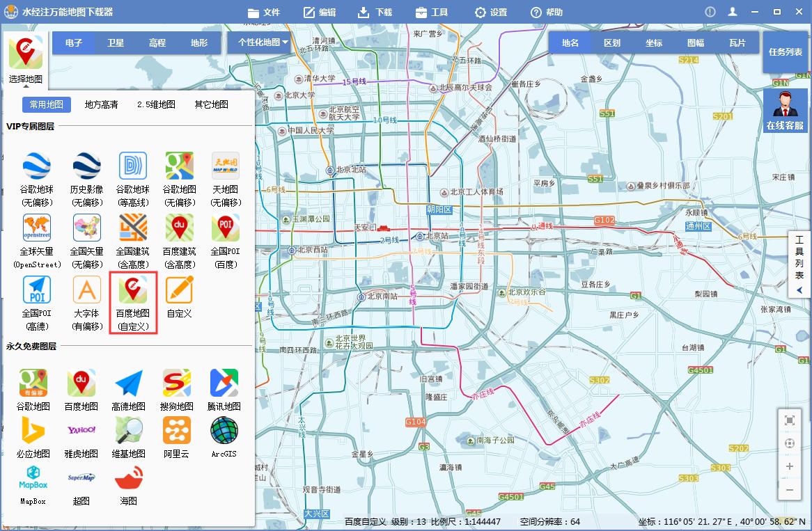Toggle the 区划 district boundaries overlay
This screenshot has width=812, height=531.
[611, 42]
